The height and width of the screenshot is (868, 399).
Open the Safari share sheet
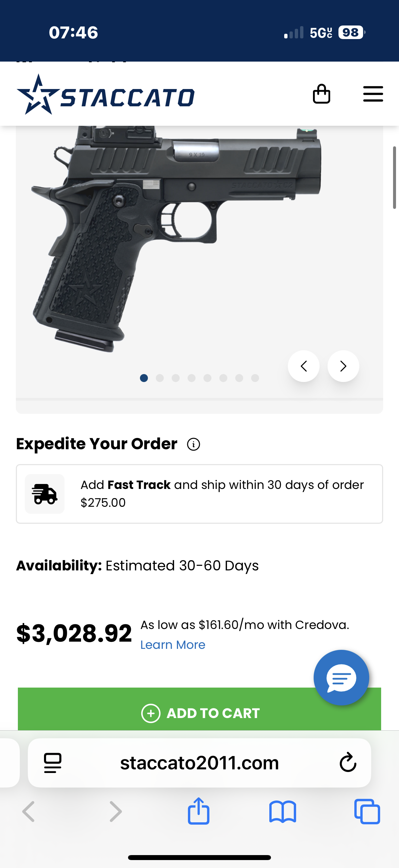(x=198, y=811)
